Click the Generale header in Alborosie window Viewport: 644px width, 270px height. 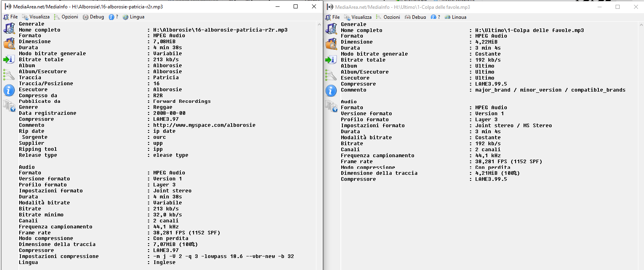tap(32, 24)
